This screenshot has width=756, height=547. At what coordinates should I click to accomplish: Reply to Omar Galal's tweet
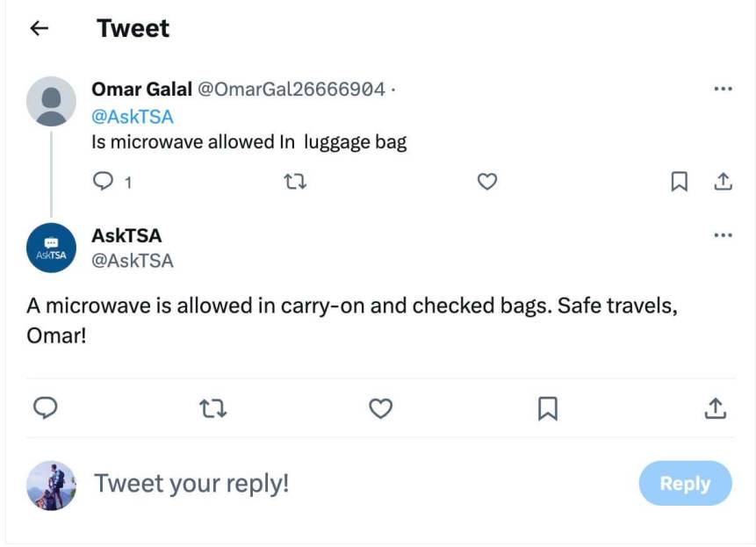click(104, 182)
